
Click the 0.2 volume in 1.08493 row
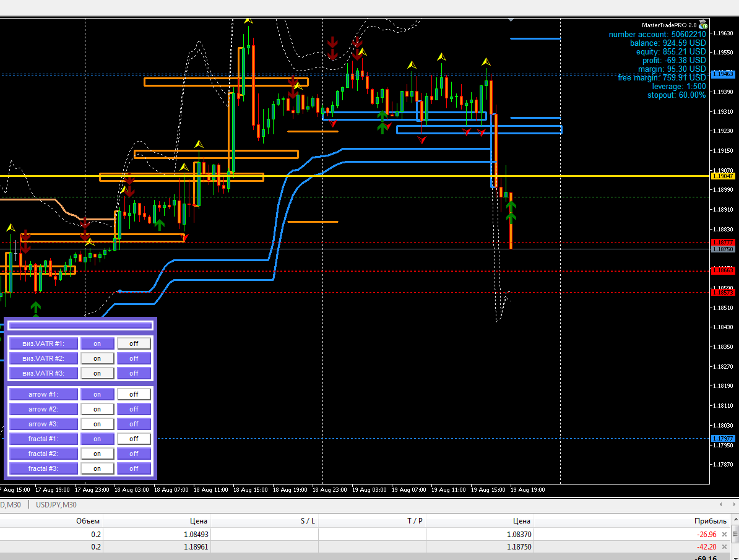pos(96,535)
